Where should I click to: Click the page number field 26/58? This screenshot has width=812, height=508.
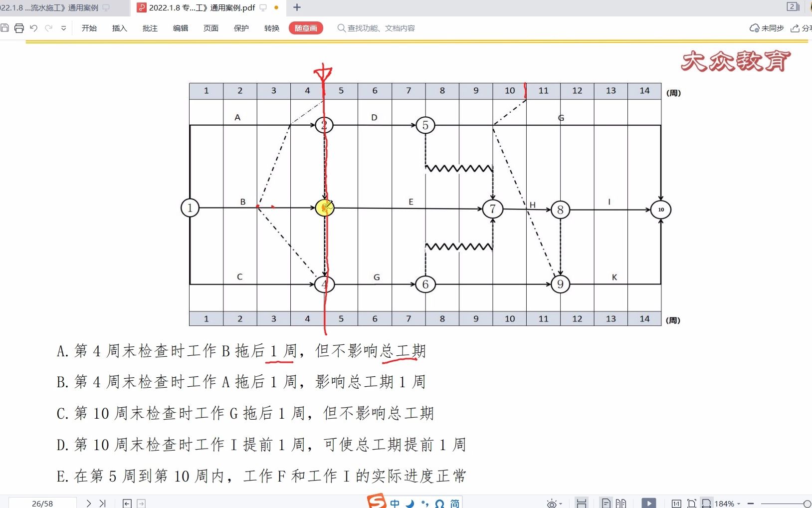(42, 504)
